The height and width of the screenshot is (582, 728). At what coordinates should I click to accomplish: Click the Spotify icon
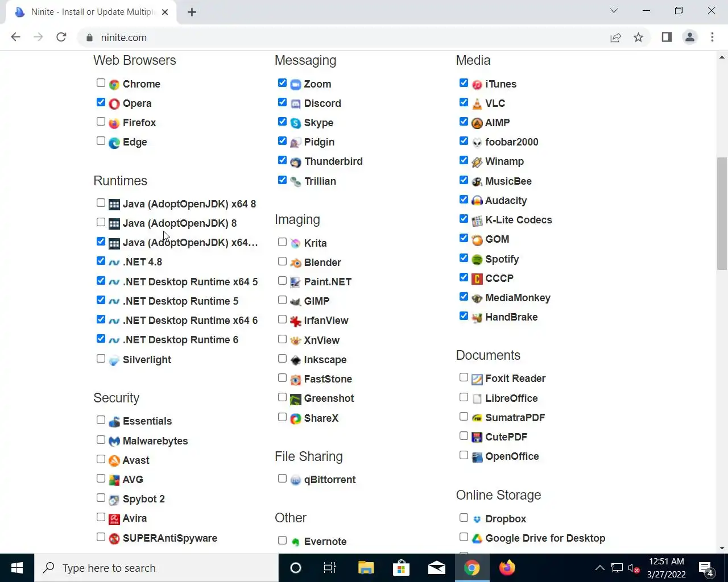[477, 259]
